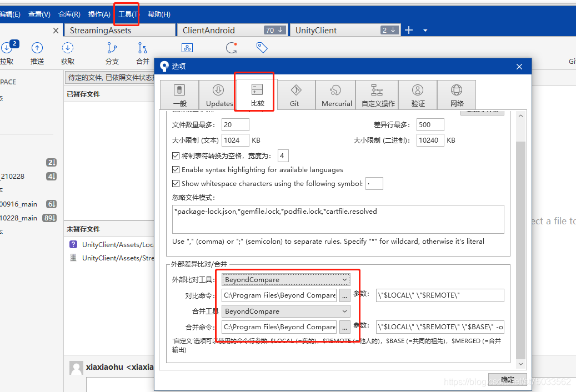Click the plus icon to add a new tab

click(x=408, y=30)
